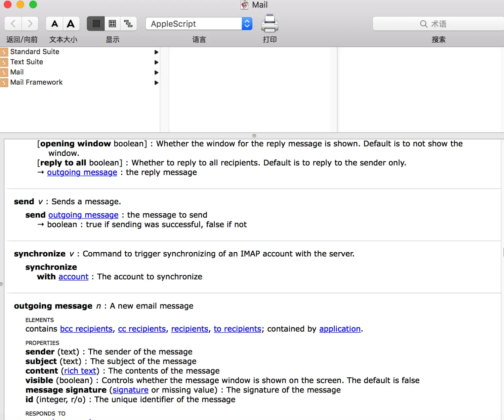The width and height of the screenshot is (504, 420).
Task: Click the printer icon to print
Action: pos(269,23)
